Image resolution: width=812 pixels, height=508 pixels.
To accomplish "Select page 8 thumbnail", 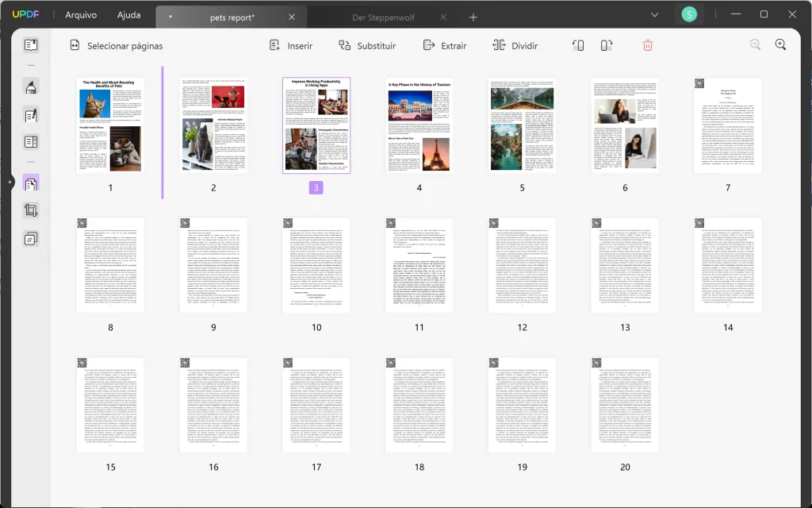I will pos(110,265).
